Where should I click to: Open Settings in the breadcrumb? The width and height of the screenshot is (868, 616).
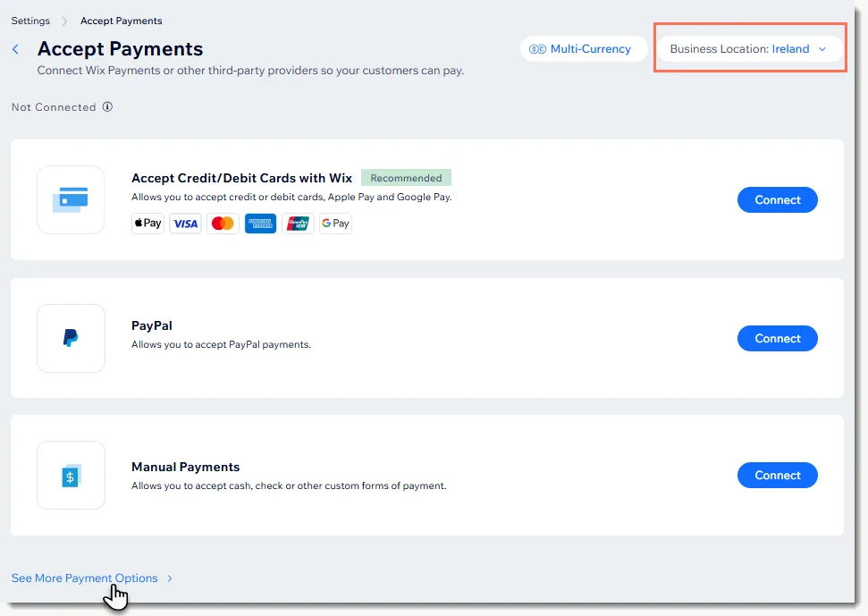30,21
